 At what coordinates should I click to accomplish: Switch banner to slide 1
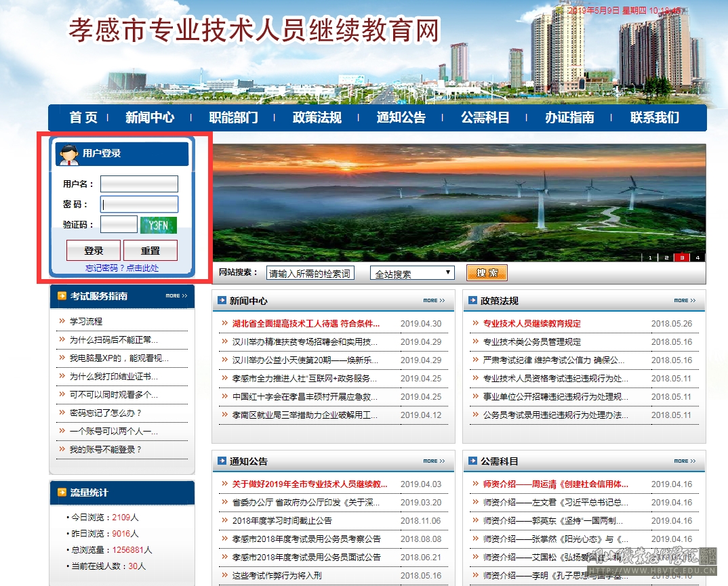click(650, 257)
